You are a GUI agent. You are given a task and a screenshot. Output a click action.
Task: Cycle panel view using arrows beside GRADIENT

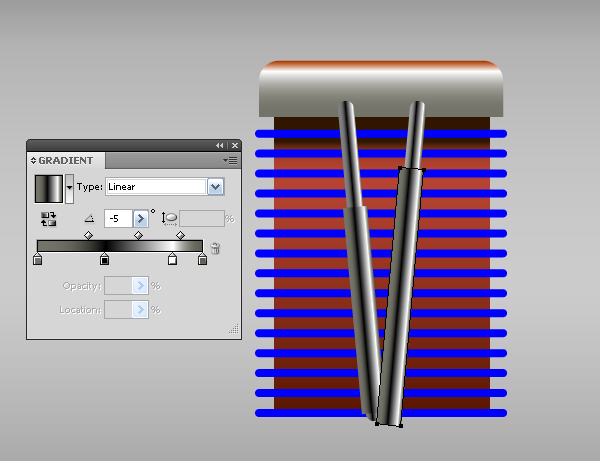coord(33,160)
